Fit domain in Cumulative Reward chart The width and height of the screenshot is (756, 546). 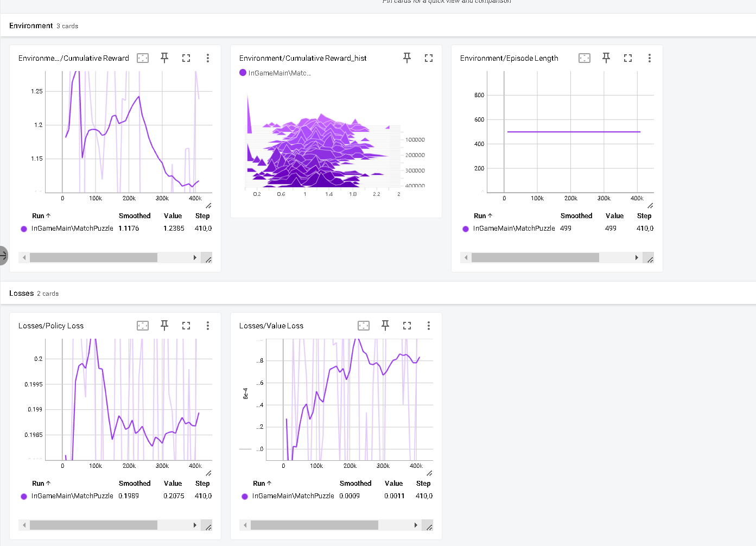(143, 58)
